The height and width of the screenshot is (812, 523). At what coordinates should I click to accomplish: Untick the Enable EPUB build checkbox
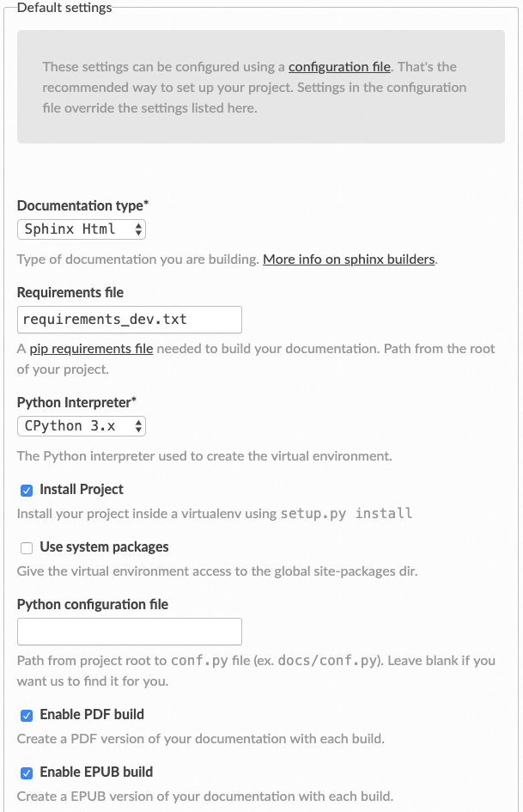coord(27,772)
